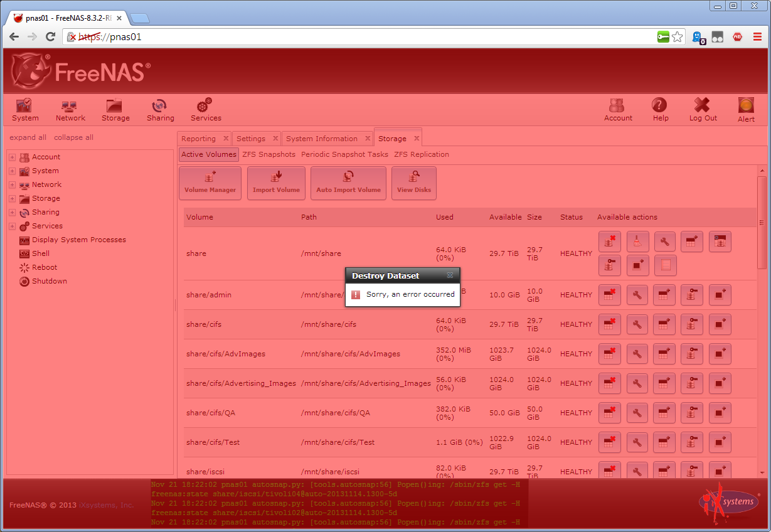Create dataset under share/cifs/QA

665,413
